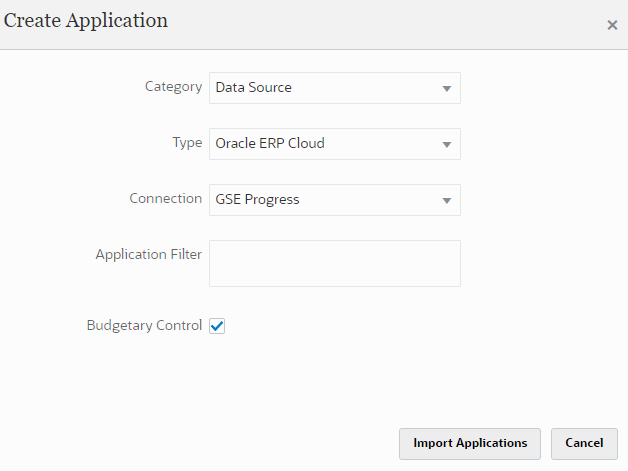The width and height of the screenshot is (628, 471).
Task: Click the Data Source value in Category
Action: [x=254, y=88]
